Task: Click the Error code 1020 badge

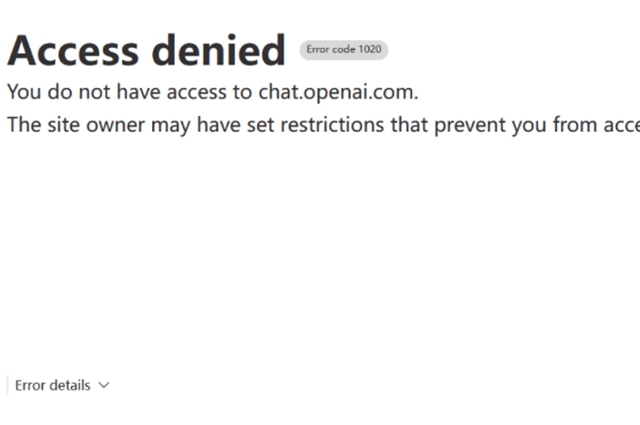Action: pyautogui.click(x=344, y=49)
